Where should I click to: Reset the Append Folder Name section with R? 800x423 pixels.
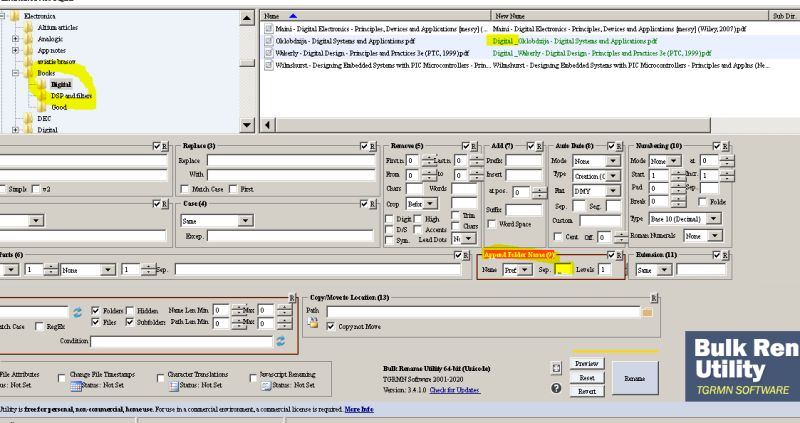(x=619, y=255)
